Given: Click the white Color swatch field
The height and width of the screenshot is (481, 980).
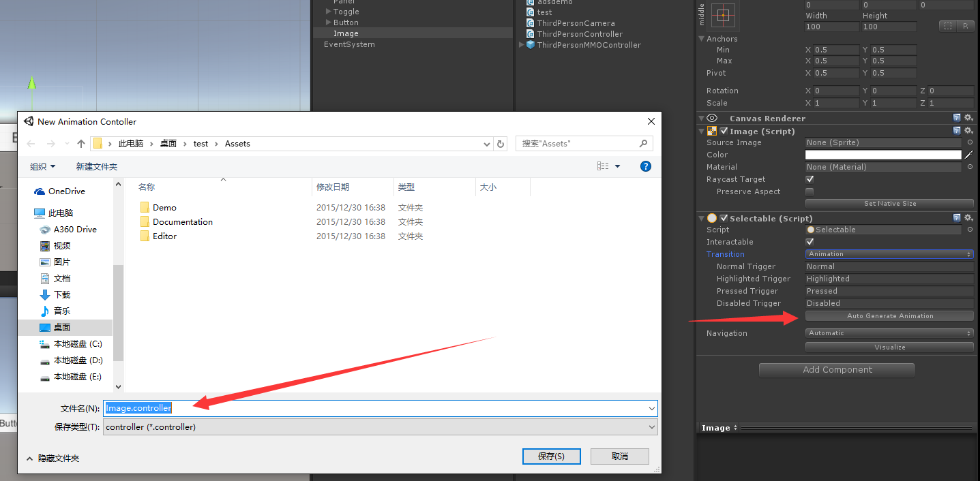Looking at the screenshot, I should (882, 155).
